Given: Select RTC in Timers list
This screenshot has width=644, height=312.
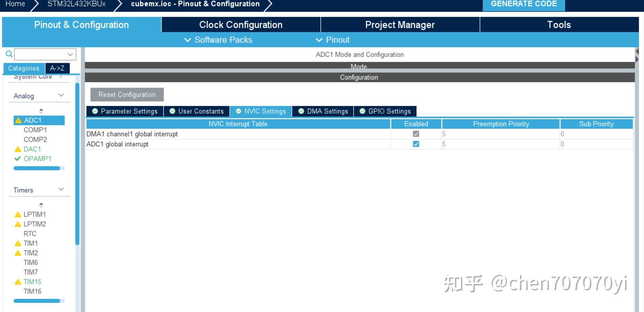Looking at the screenshot, I should pos(30,234).
